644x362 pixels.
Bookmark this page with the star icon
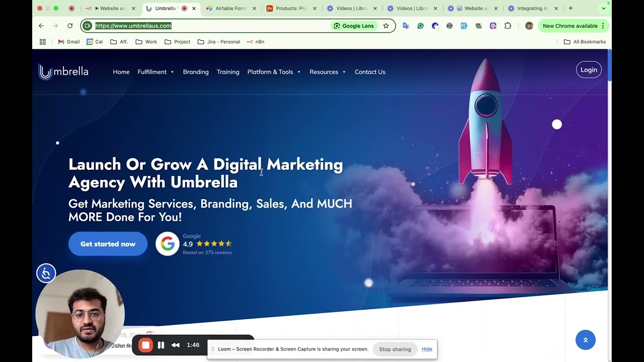[386, 26]
